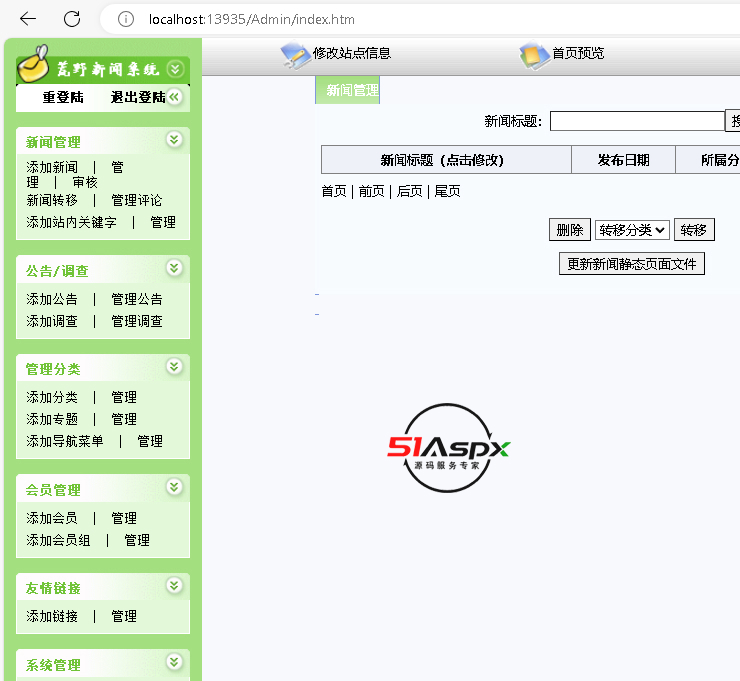Screen dimensions: 740x681
Task: Collapse the sidebar with the double-left arrow icon
Action: [174, 97]
